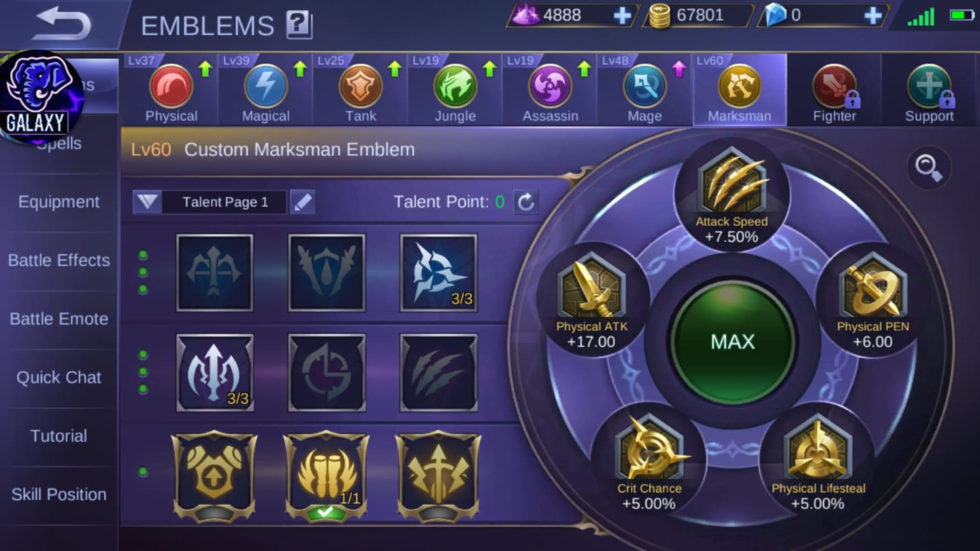The image size is (980, 551).
Task: Switch to the Mage emblem tab
Action: [644, 90]
